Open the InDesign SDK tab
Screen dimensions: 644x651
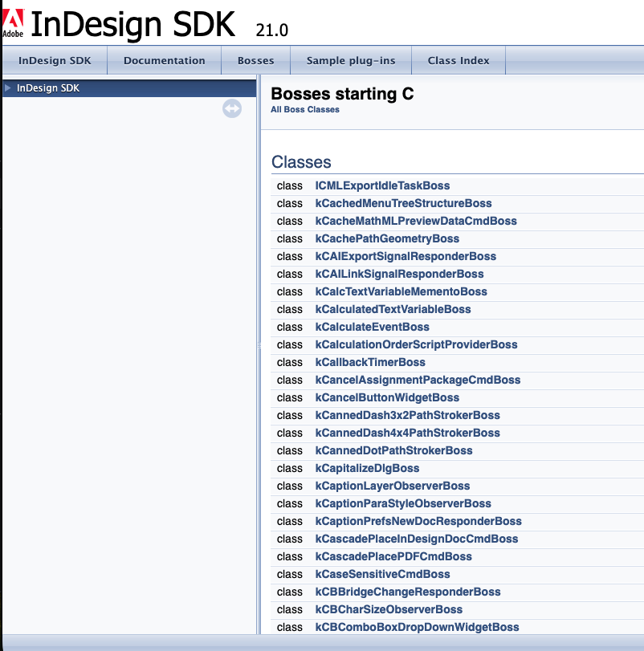(55, 60)
